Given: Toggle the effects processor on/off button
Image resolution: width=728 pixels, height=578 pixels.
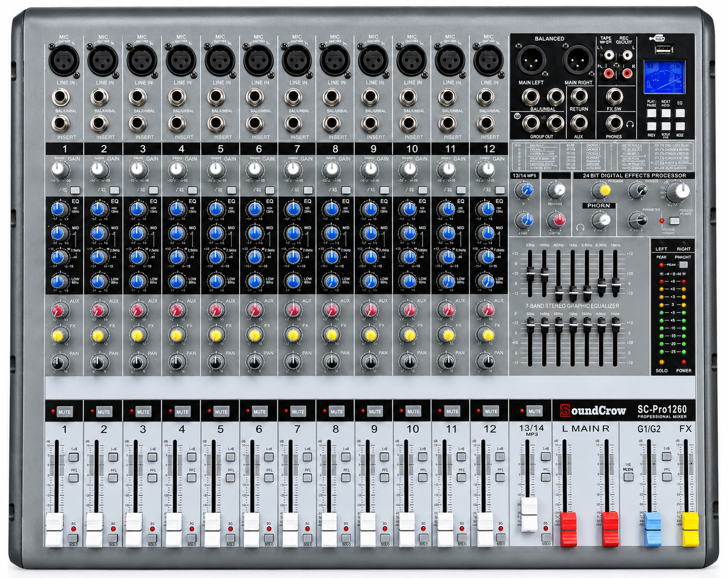Looking at the screenshot, I should (674, 221).
